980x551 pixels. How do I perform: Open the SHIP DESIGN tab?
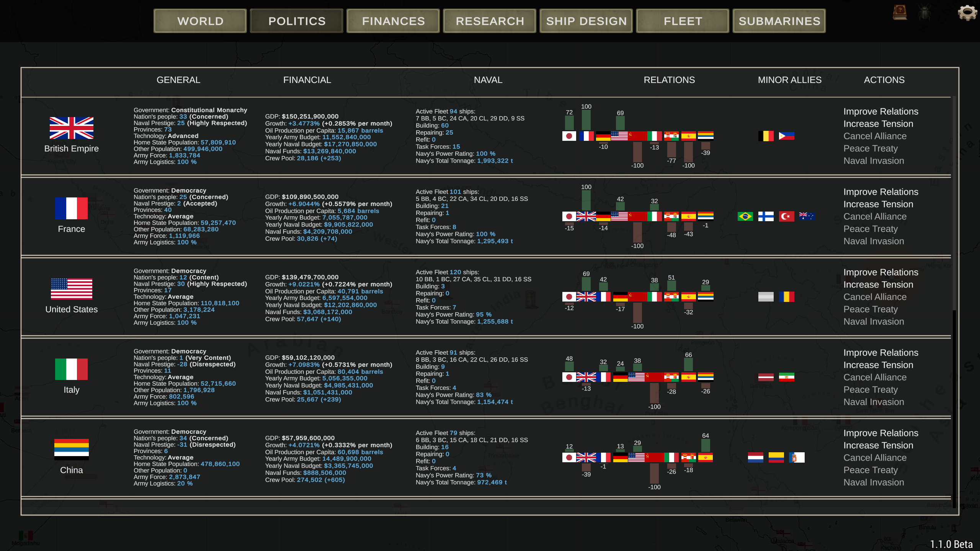(x=586, y=21)
